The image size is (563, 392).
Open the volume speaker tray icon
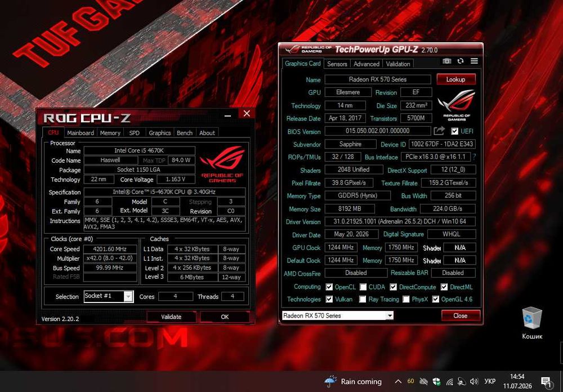pyautogui.click(x=474, y=381)
